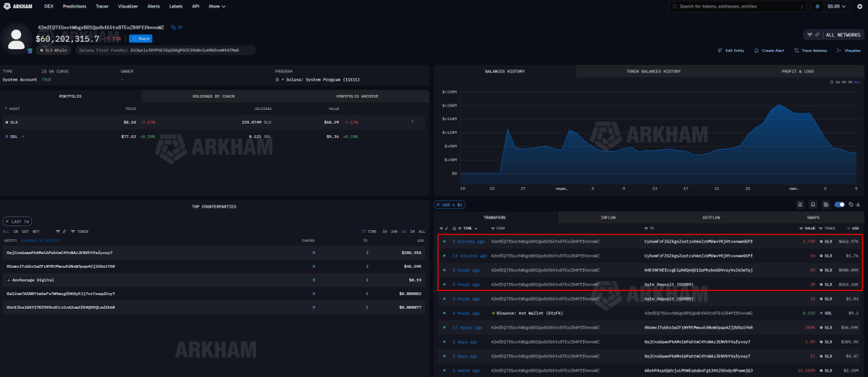The width and height of the screenshot is (868, 377).
Task: Select the 5W chart range
Action: (x=838, y=82)
